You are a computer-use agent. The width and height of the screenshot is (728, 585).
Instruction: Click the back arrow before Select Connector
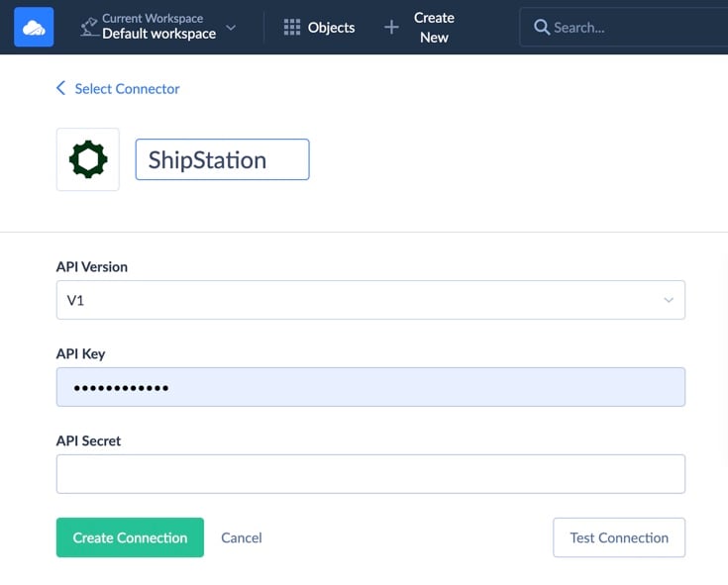point(60,88)
